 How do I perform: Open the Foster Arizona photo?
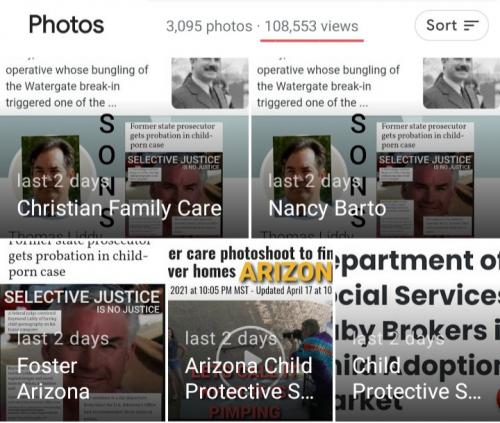(82, 331)
